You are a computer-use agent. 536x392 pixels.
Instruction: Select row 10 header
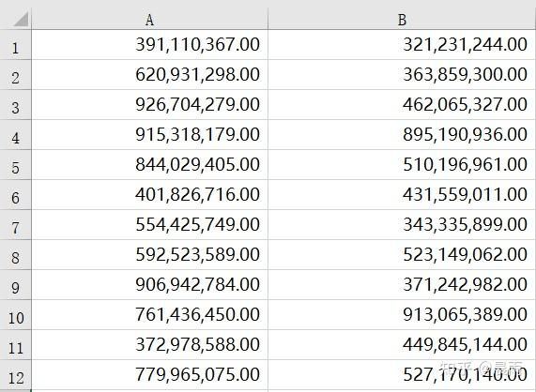(x=15, y=315)
